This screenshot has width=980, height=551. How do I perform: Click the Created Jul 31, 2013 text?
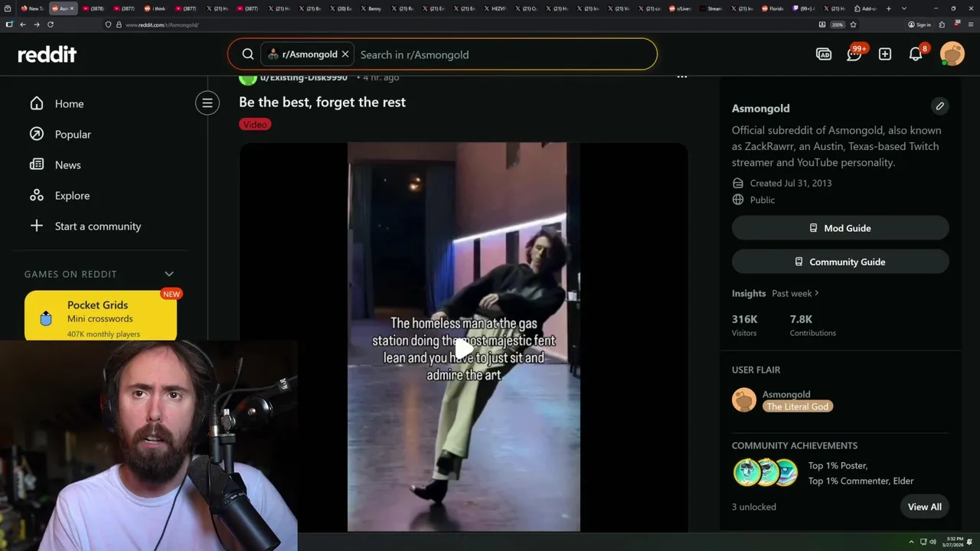click(x=791, y=183)
